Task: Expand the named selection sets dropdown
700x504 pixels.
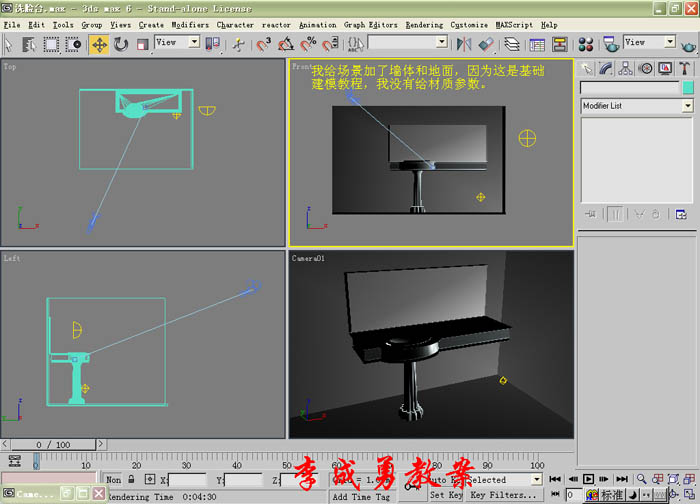Action: (x=441, y=42)
